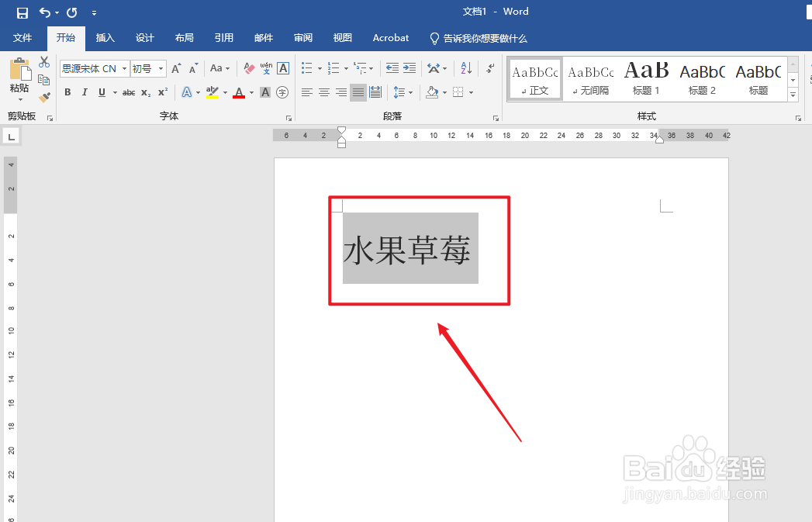This screenshot has height=522, width=812.
Task: Click the Subscript icon
Action: pyautogui.click(x=145, y=92)
